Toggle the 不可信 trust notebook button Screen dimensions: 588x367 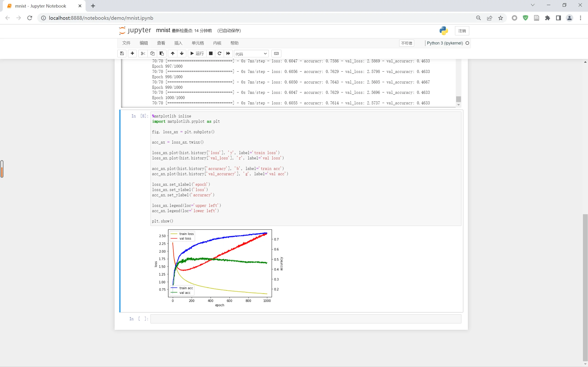tap(407, 43)
